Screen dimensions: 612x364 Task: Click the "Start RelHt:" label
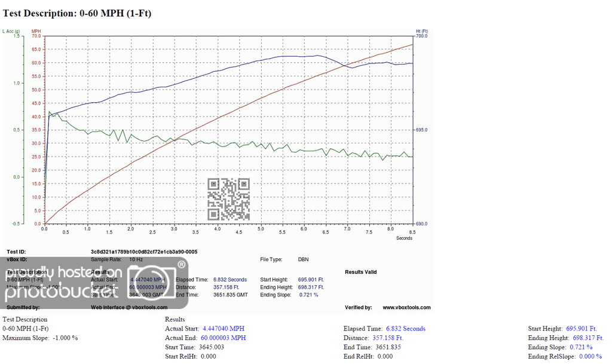click(181, 356)
